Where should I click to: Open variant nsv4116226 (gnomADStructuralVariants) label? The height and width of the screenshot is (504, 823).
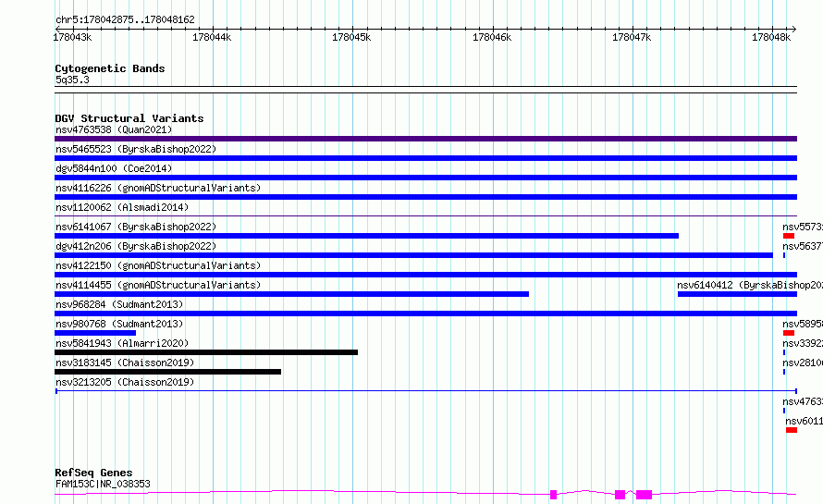pyautogui.click(x=158, y=188)
